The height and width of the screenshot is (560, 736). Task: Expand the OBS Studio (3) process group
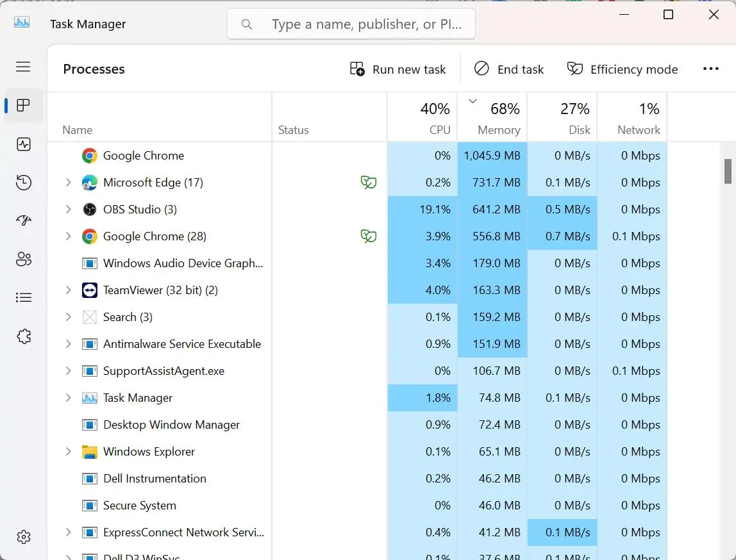click(x=68, y=209)
